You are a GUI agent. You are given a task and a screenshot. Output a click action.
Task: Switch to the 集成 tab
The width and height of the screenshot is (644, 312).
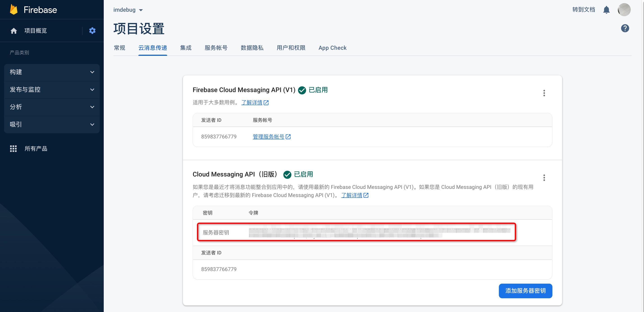coord(186,48)
